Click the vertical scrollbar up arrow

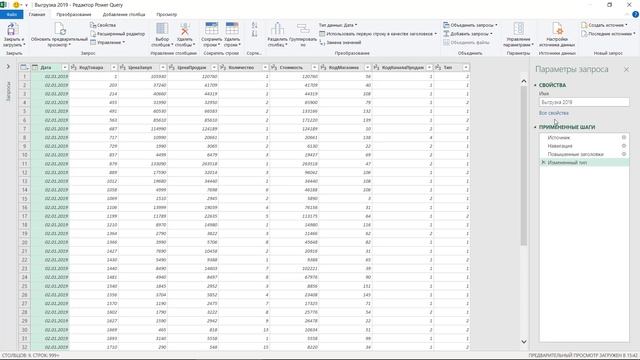(x=524, y=81)
